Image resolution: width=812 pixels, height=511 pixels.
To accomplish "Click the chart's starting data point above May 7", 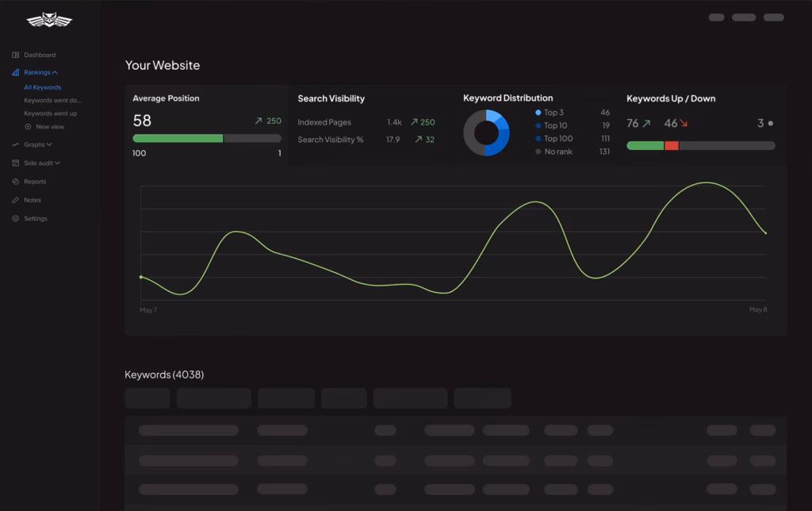I will (x=141, y=277).
